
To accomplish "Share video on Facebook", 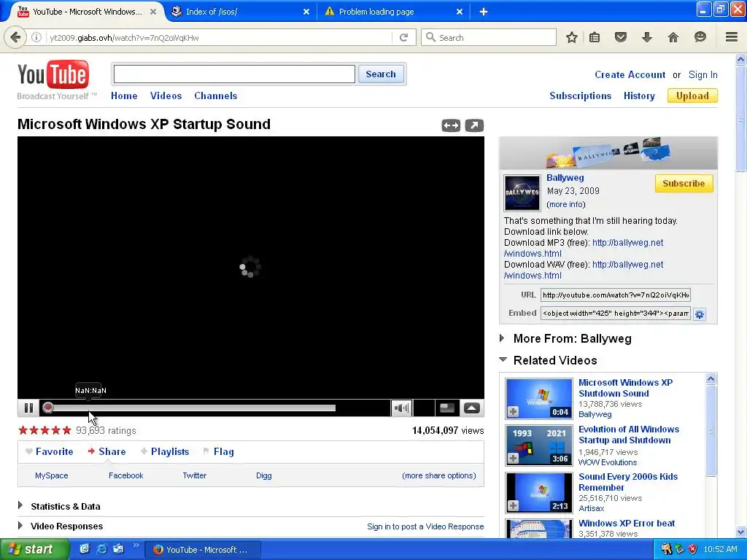I will [x=125, y=475].
